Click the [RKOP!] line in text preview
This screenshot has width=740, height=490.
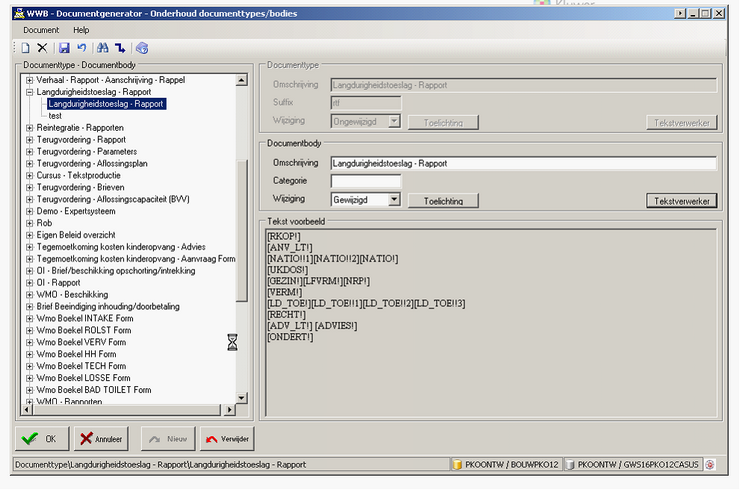pos(284,237)
